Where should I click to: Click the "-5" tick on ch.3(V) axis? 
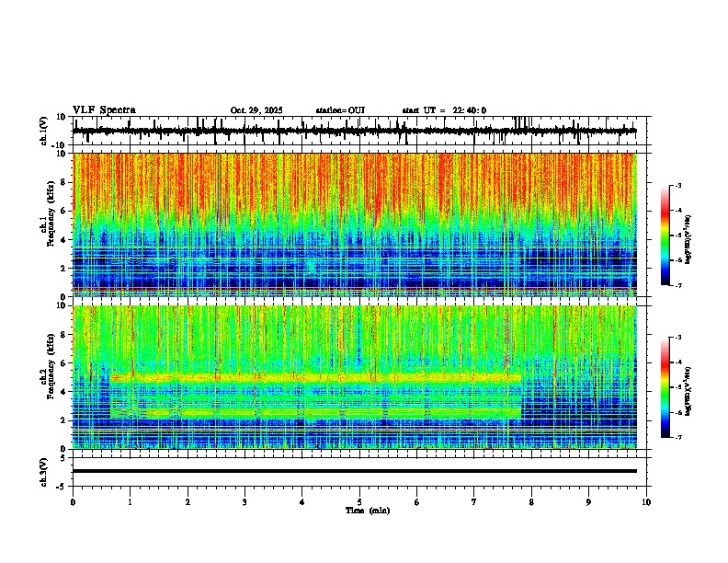(62, 487)
